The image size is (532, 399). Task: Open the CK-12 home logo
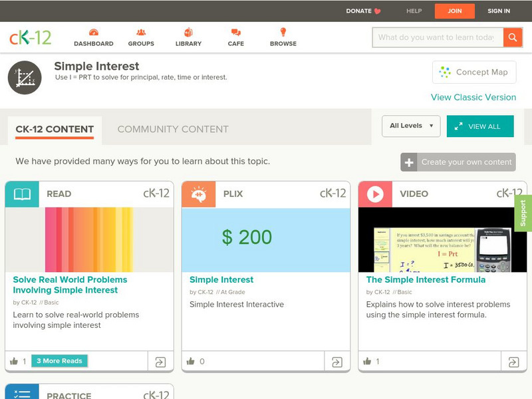tap(30, 37)
